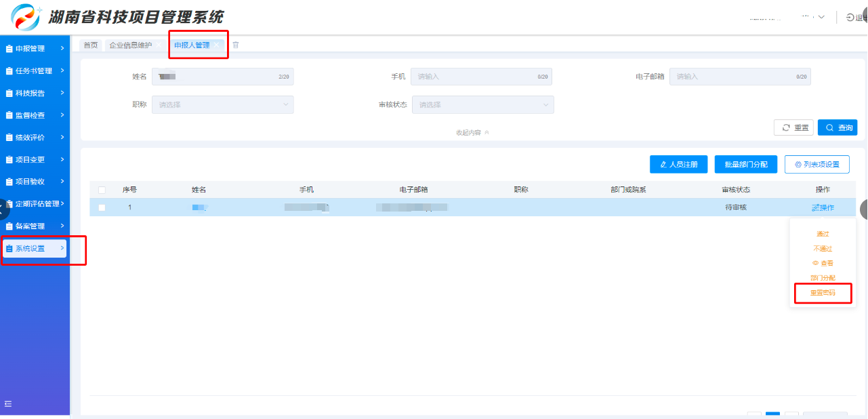
Task: Click the 查询 search button
Action: point(838,127)
